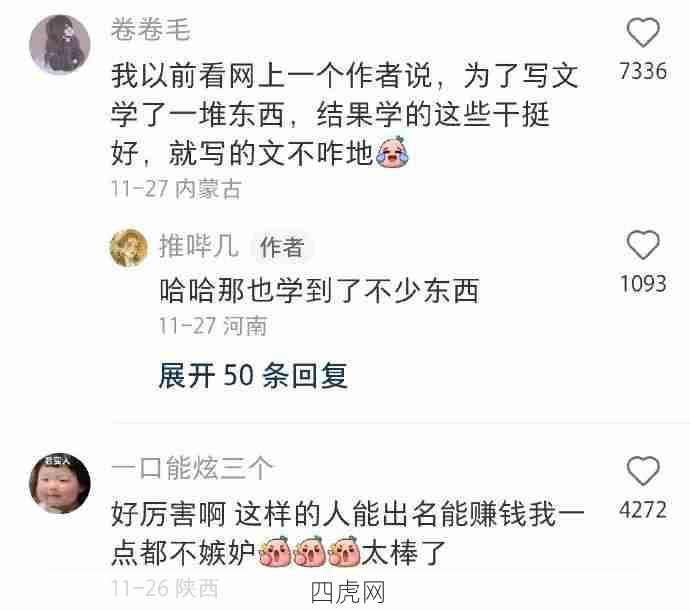
Task: Open 一口能炫三个's profile avatar
Action: tap(60, 483)
